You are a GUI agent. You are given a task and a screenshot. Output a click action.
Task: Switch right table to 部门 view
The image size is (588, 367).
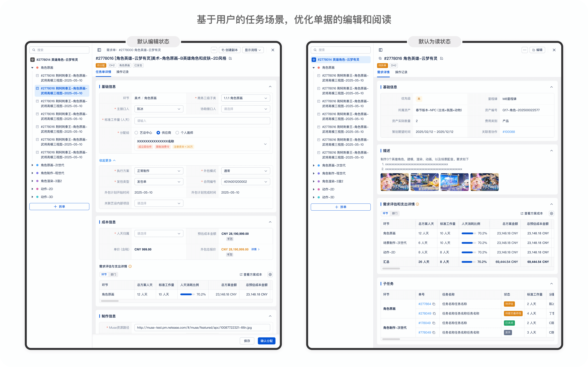tap(395, 214)
